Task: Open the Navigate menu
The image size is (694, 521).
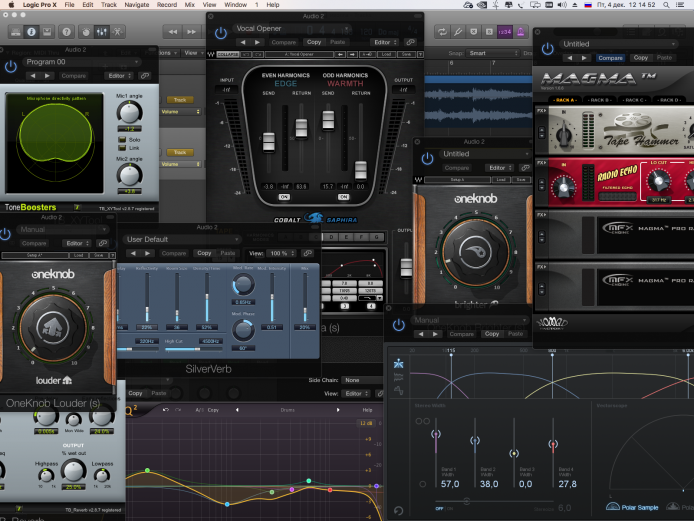Action: [137, 5]
